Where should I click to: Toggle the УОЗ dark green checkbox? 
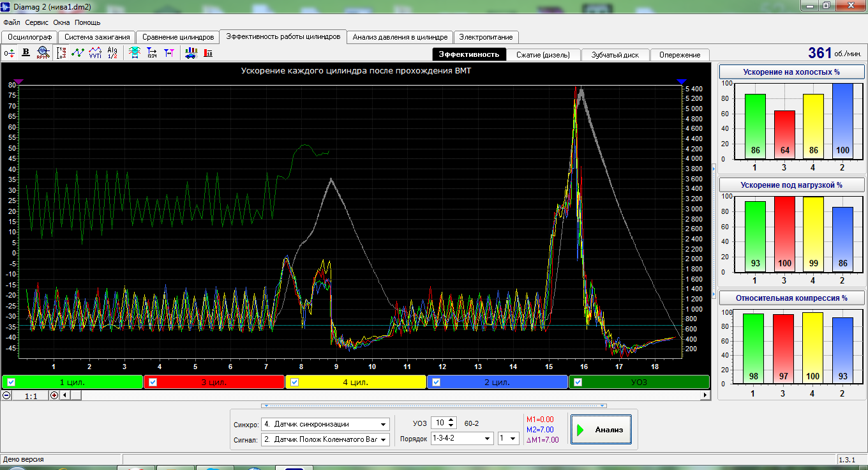click(578, 383)
